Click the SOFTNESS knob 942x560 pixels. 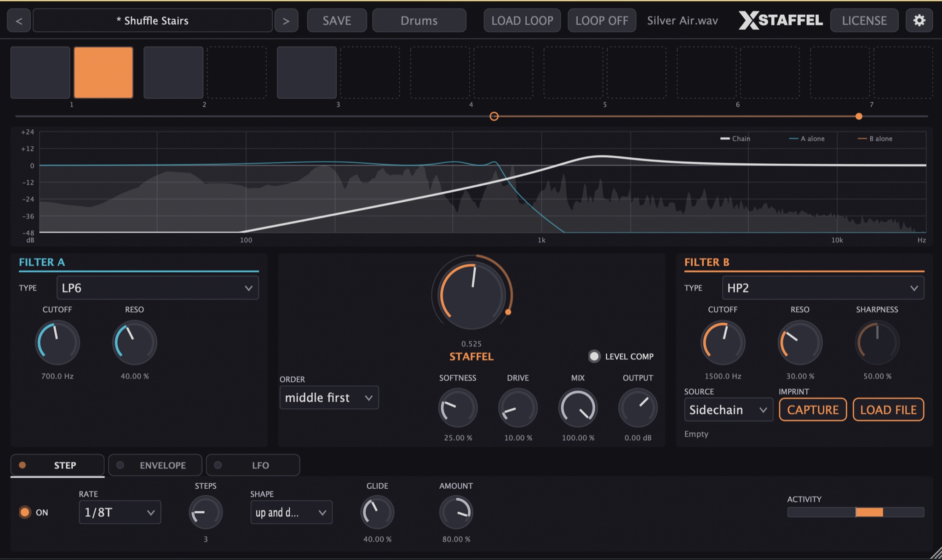[458, 408]
